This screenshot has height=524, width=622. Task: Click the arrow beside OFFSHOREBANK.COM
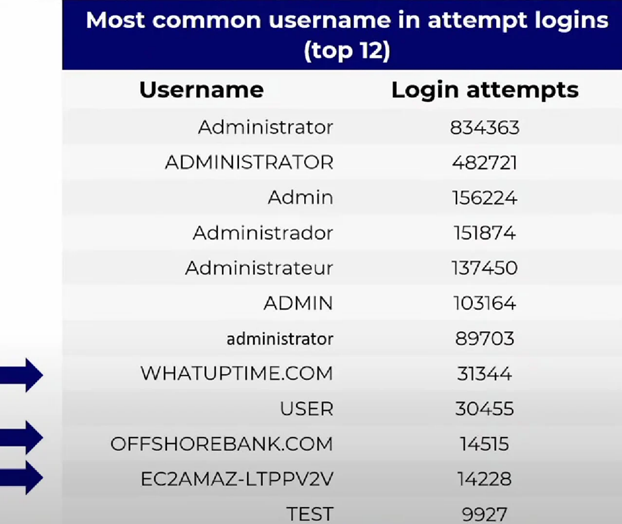point(22,436)
